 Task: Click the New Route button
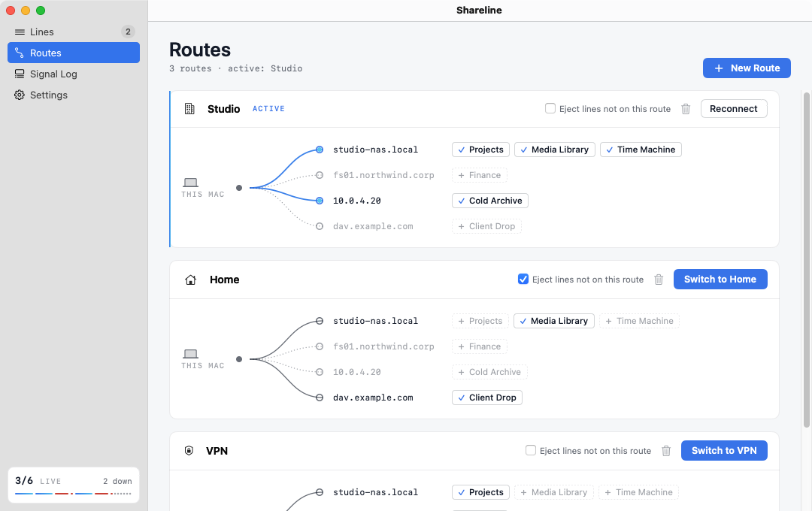[747, 68]
